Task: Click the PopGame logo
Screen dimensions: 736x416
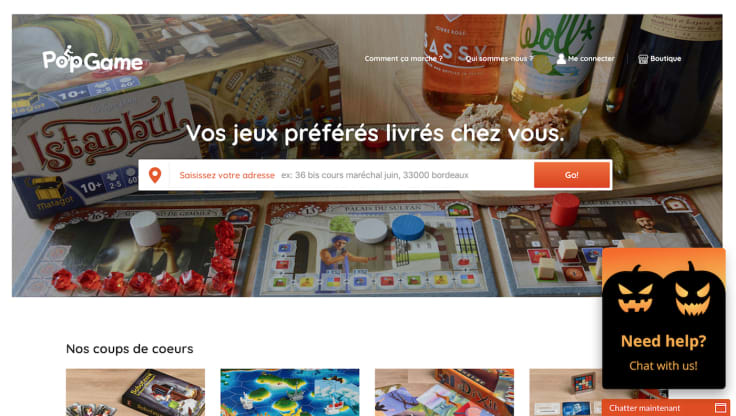Action: click(x=92, y=59)
